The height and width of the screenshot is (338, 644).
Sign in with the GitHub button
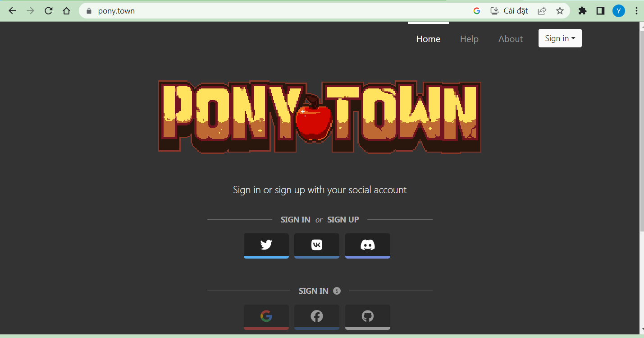pyautogui.click(x=368, y=317)
